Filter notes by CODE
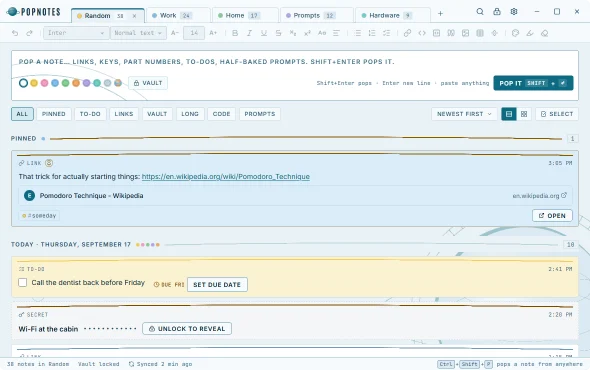Image resolution: width=590 pixels, height=370 pixels. pyautogui.click(x=221, y=114)
